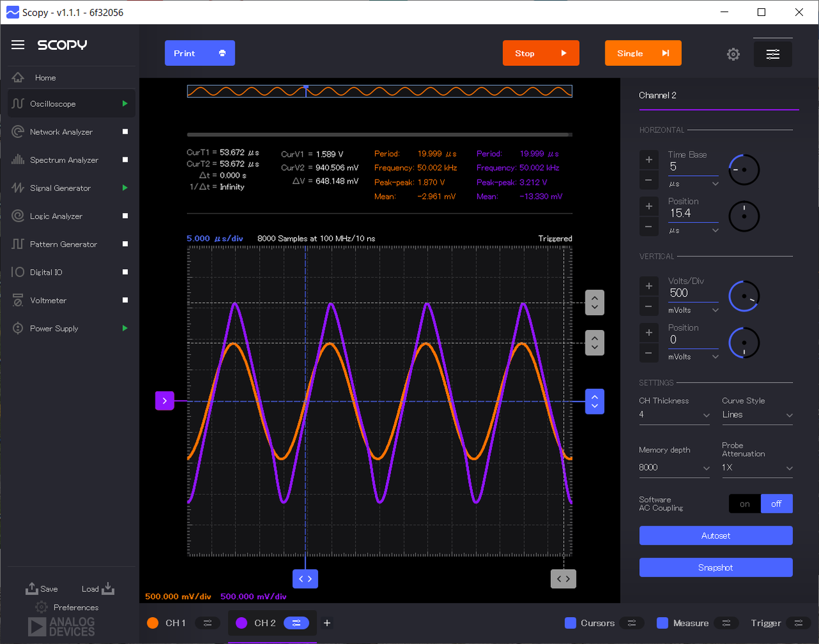This screenshot has height=644, width=819.
Task: Open Signal Generator from the sidebar
Action: pos(60,188)
